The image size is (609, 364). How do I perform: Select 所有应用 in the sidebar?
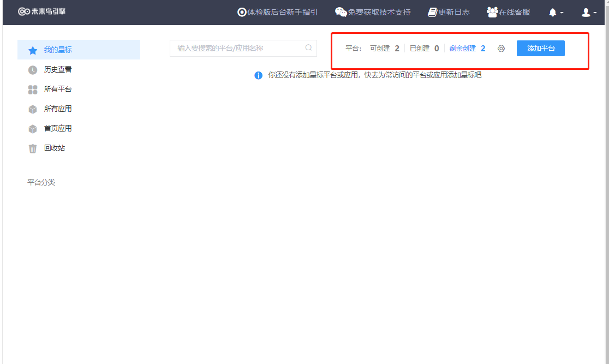click(79, 109)
